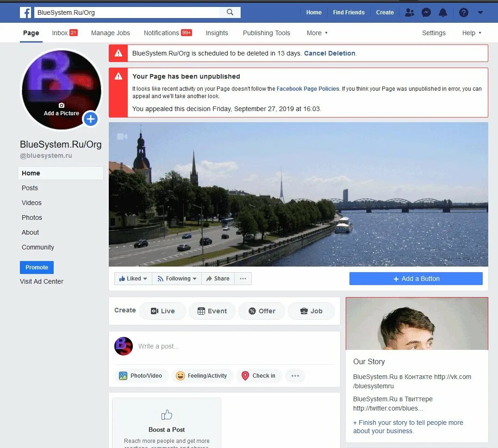Viewport: 498px width, 448px height.
Task: Create a Job posting
Action: point(311,311)
